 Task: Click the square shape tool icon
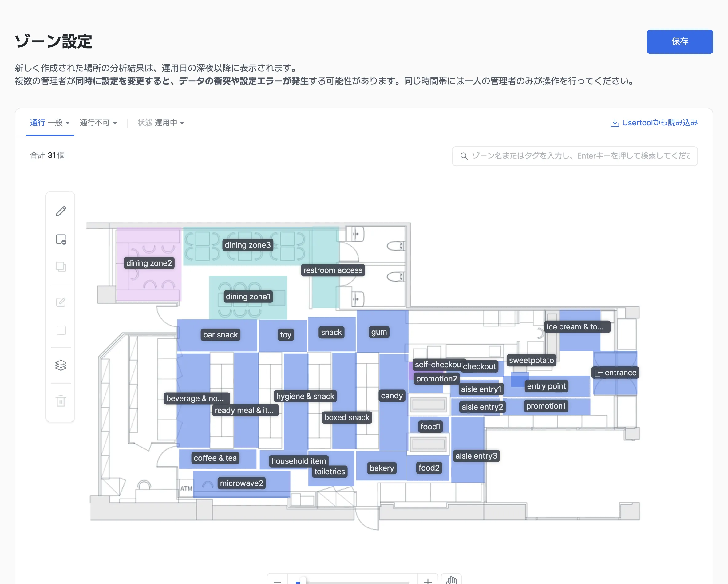coord(61,330)
